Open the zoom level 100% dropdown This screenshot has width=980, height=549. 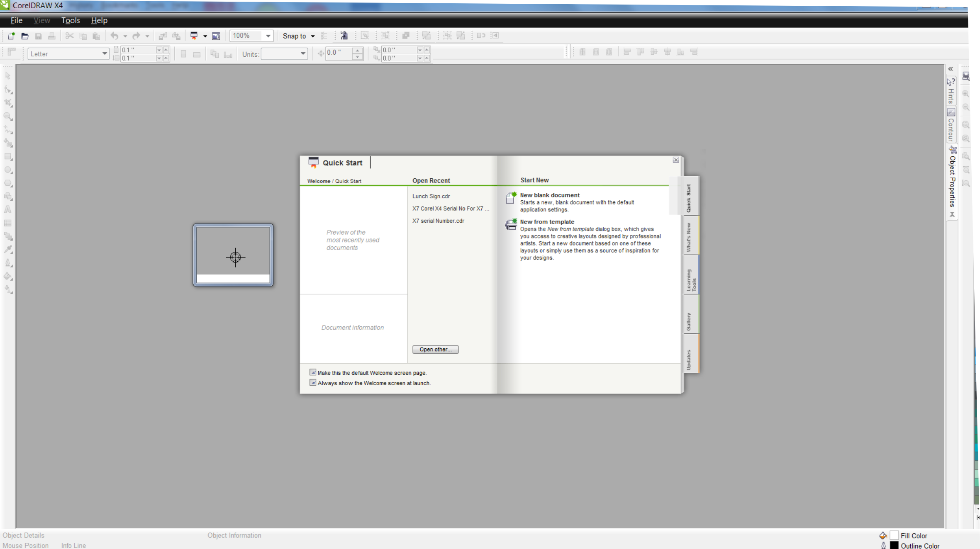[268, 36]
